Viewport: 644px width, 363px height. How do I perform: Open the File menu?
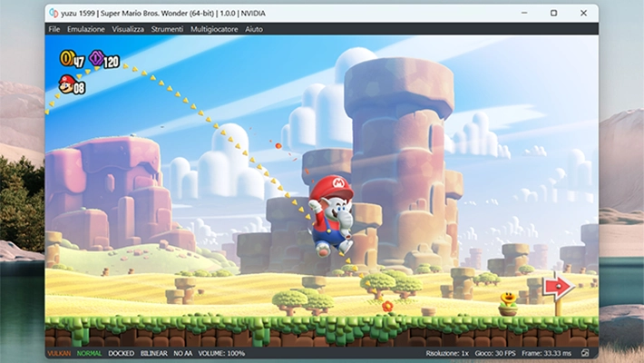pyautogui.click(x=54, y=29)
